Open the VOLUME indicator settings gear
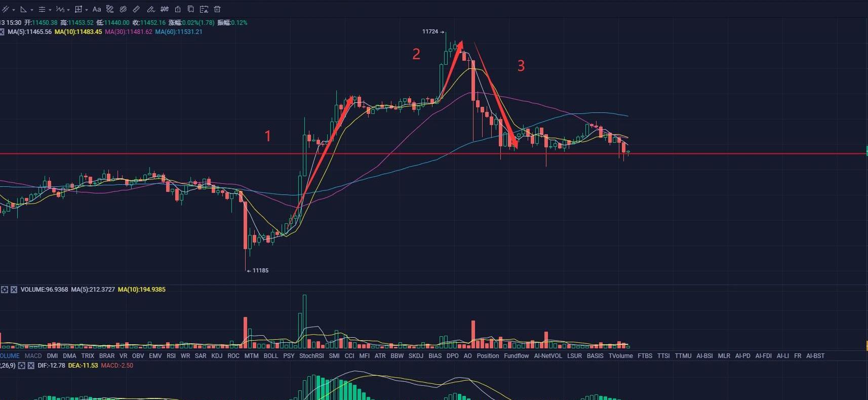 click(x=5, y=290)
